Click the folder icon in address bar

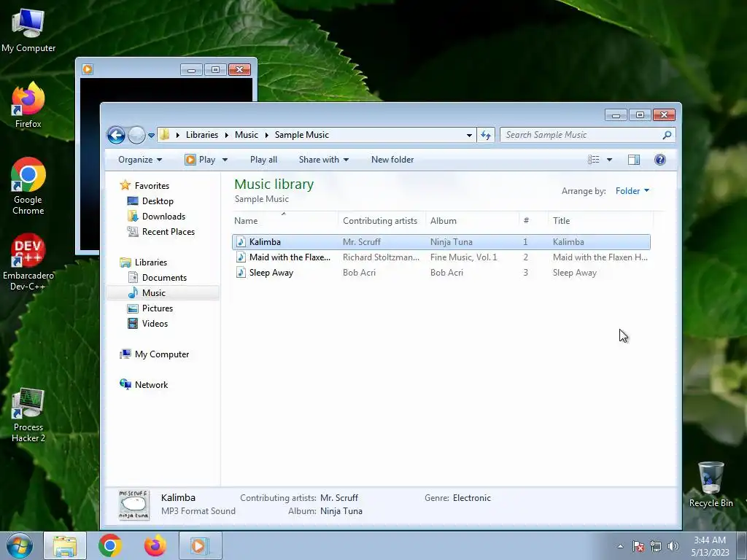click(164, 135)
